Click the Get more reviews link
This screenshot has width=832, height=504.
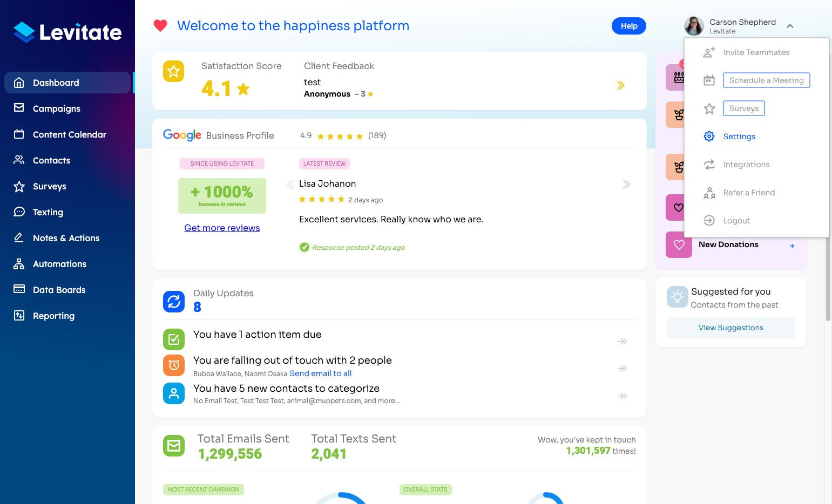[x=222, y=228]
